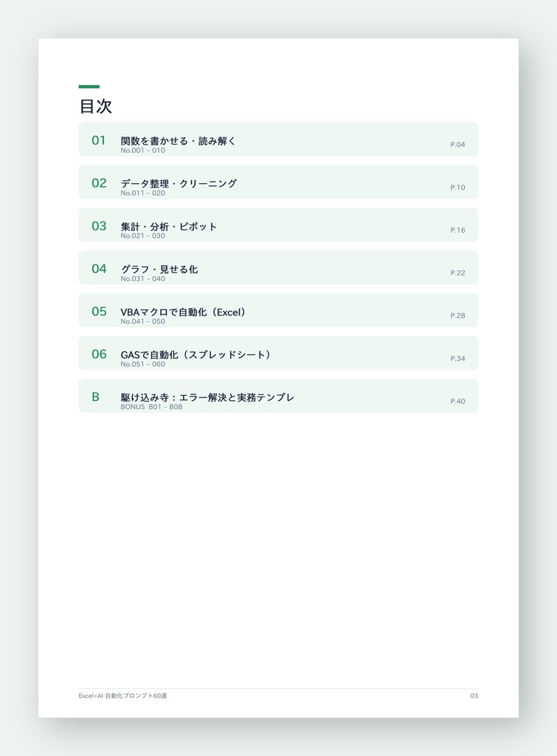Click the page number 03 in footer
The image size is (557, 756).
click(x=474, y=695)
